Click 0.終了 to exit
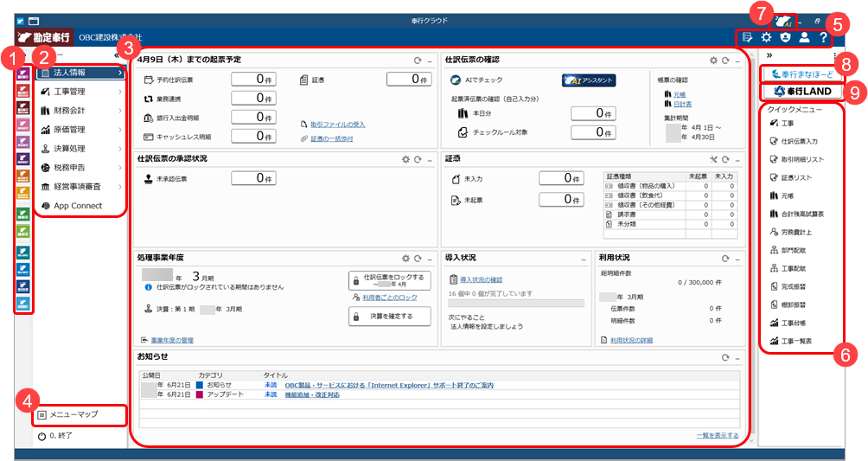868x461 pixels. pyautogui.click(x=55, y=436)
